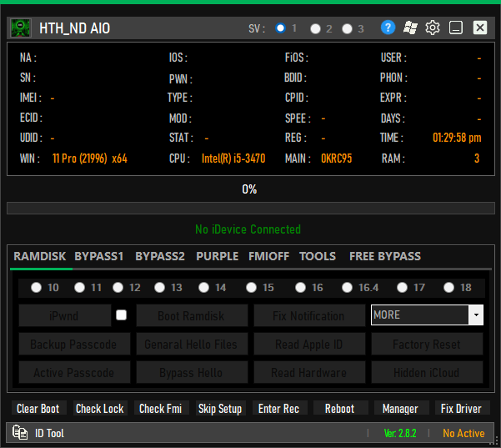Open settings via the gear icon
This screenshot has width=501, height=448.
click(433, 28)
